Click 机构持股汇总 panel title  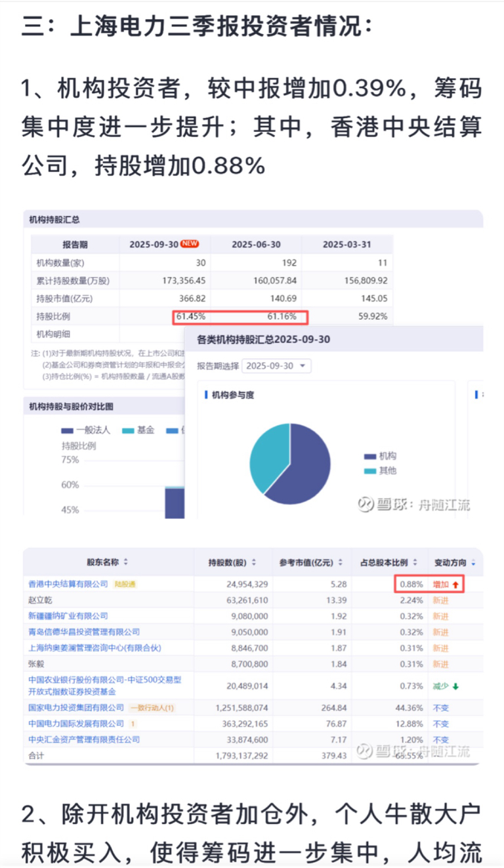tap(54, 220)
